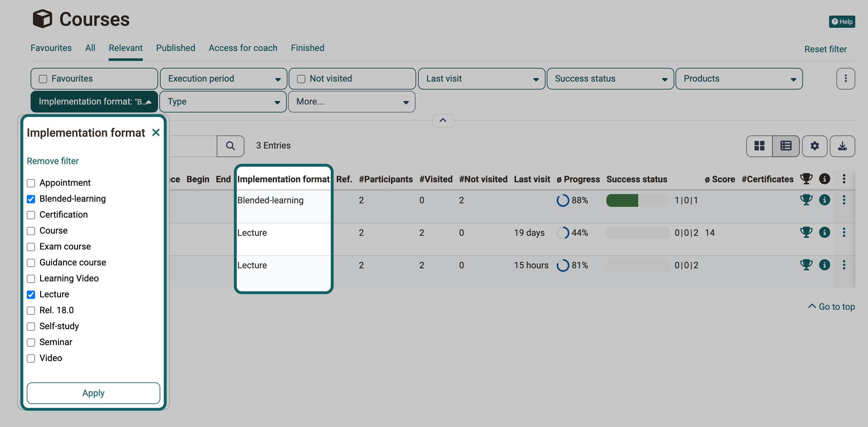The height and width of the screenshot is (427, 868).
Task: Open the More... filter dropdown
Action: tap(351, 101)
